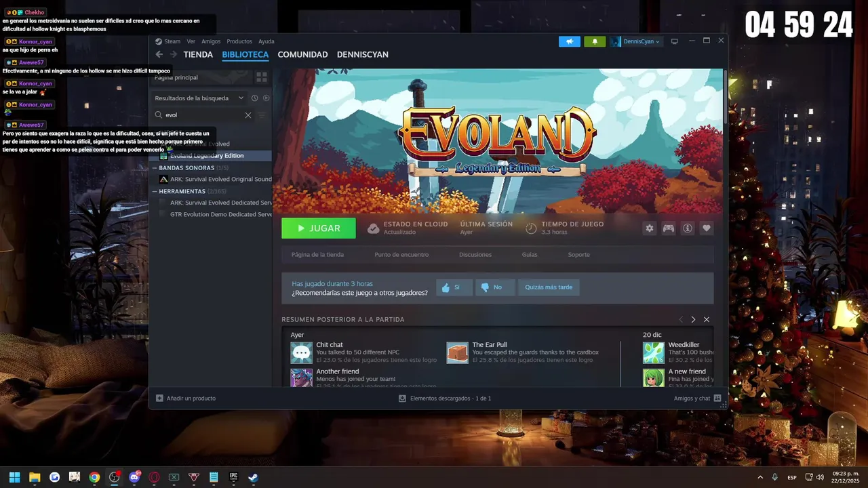Viewport: 868px width, 488px height.
Task: Open the Ver menu
Action: 191,41
